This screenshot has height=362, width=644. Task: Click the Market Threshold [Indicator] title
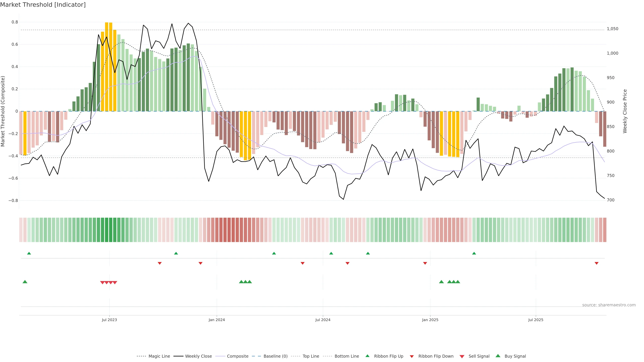43,5
